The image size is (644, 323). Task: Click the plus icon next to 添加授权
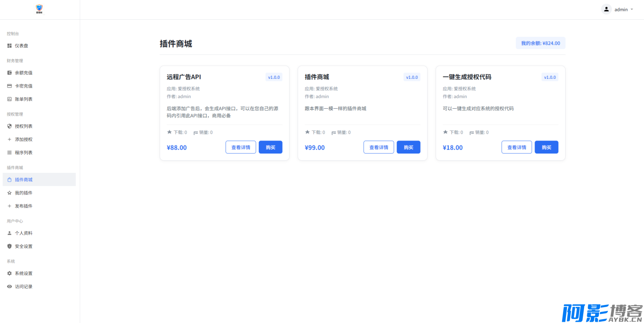click(x=9, y=140)
